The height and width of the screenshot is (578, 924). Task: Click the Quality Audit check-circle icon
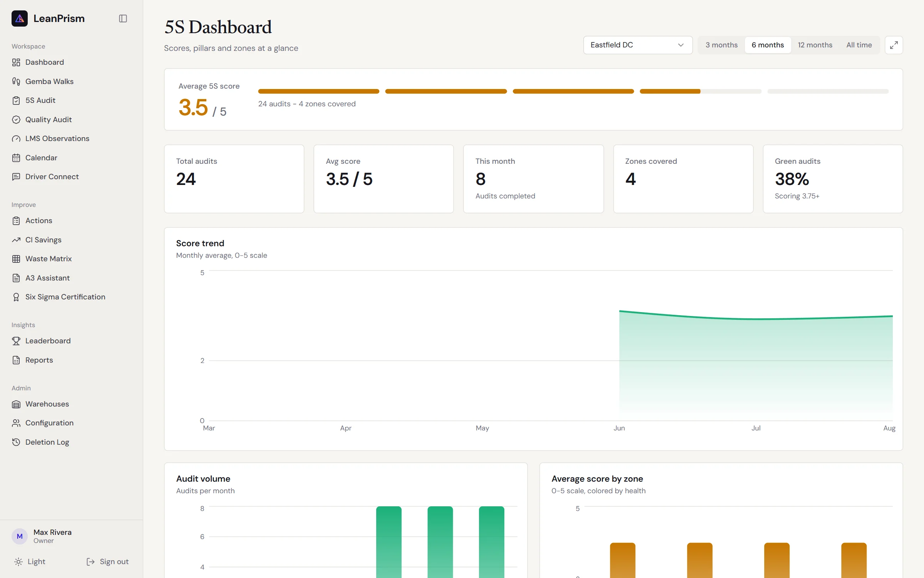pos(16,119)
